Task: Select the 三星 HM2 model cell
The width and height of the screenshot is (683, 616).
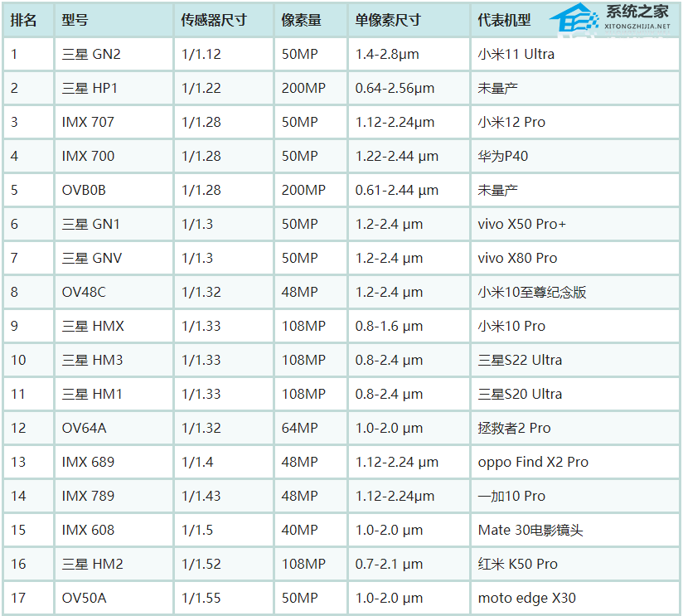Action: click(x=114, y=564)
